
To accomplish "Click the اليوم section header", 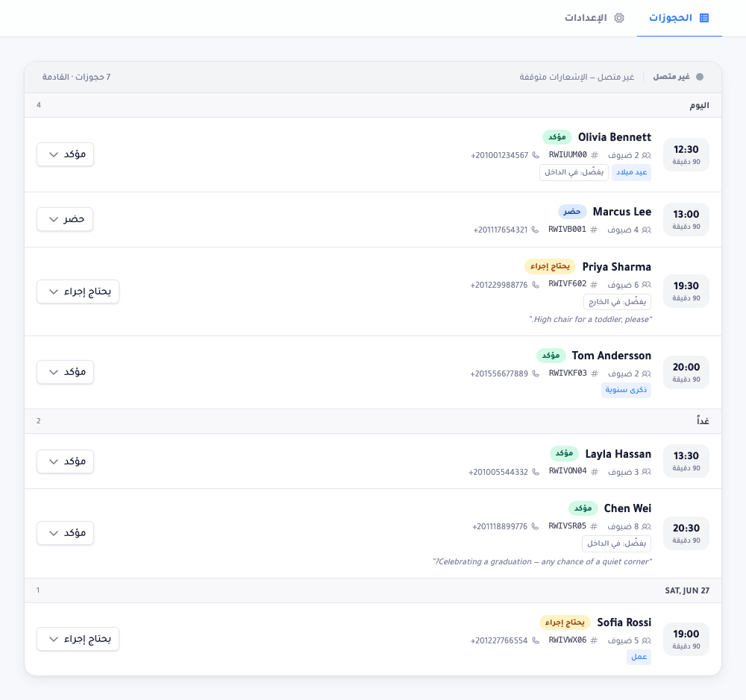I will point(373,105).
